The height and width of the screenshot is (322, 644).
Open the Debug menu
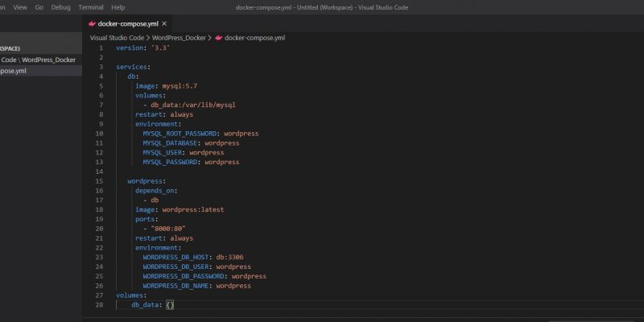61,7
